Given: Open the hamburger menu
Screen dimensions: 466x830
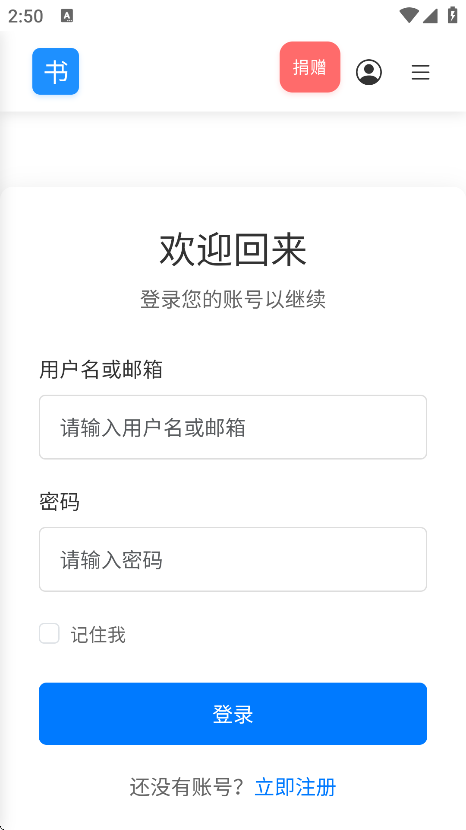Looking at the screenshot, I should [x=420, y=72].
